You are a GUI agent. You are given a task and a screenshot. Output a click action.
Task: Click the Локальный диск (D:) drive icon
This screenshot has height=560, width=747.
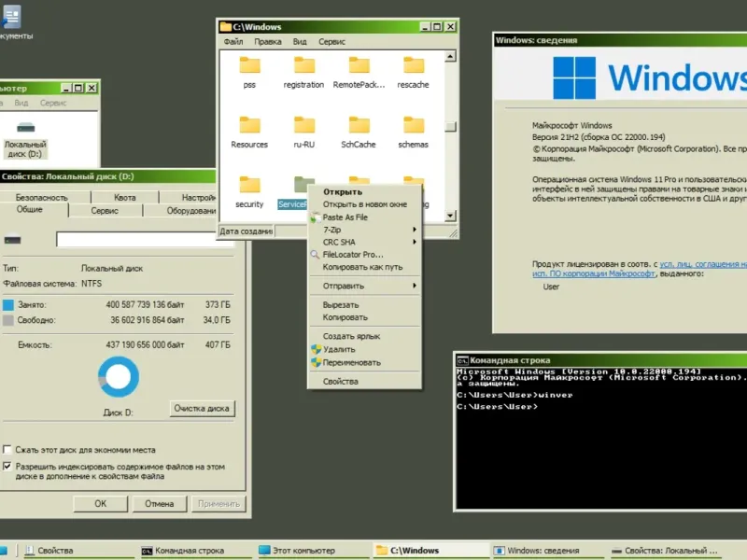point(26,128)
